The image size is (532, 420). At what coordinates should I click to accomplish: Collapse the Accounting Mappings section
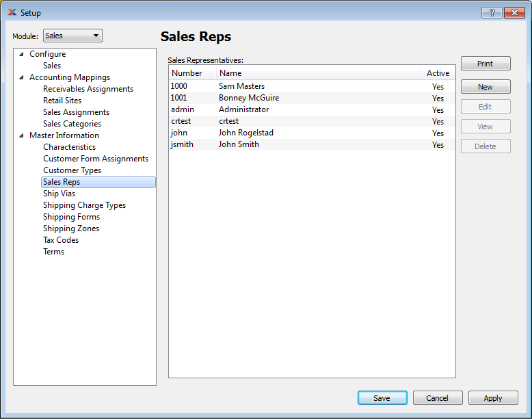(x=21, y=77)
